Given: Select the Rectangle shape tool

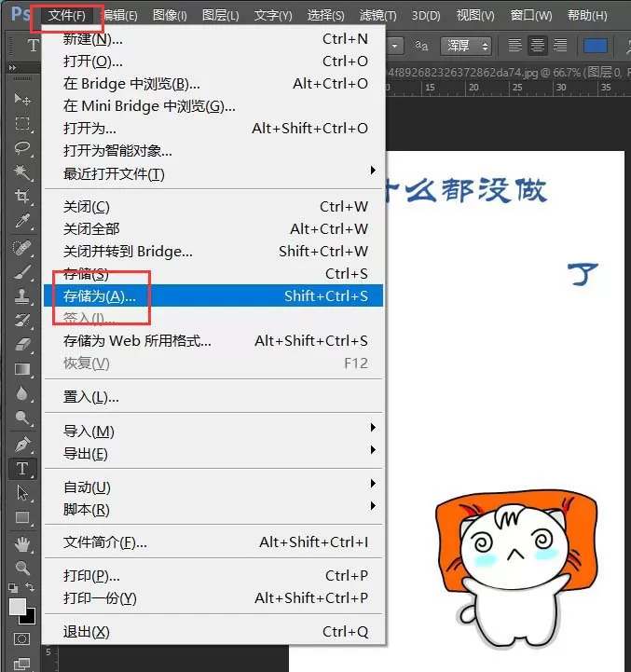Looking at the screenshot, I should point(21,517).
